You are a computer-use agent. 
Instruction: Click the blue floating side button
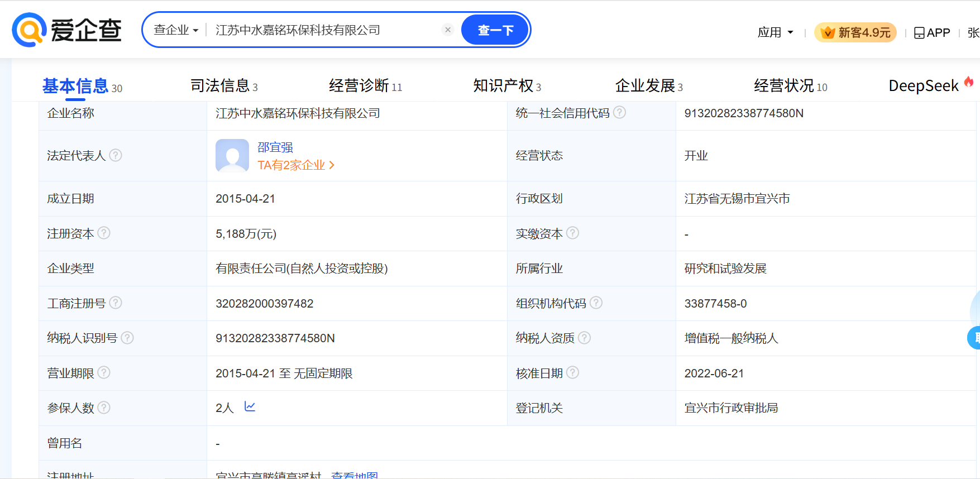coord(974,337)
